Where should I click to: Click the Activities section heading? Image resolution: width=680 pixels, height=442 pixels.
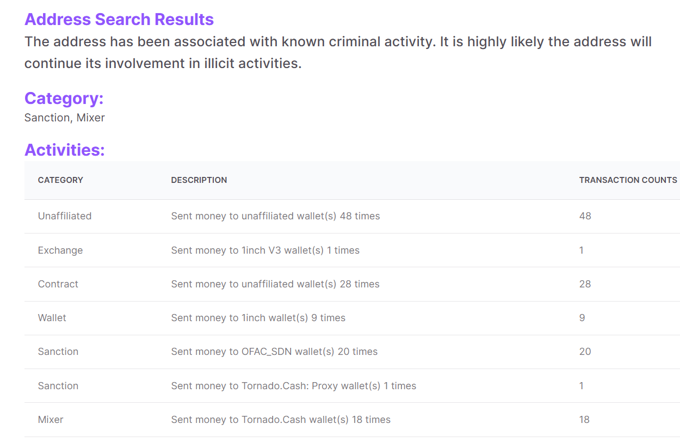(64, 150)
